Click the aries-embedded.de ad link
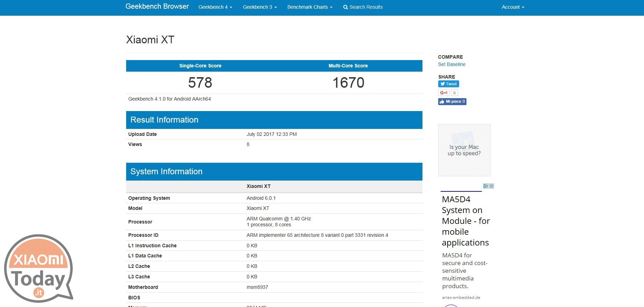 (x=461, y=298)
